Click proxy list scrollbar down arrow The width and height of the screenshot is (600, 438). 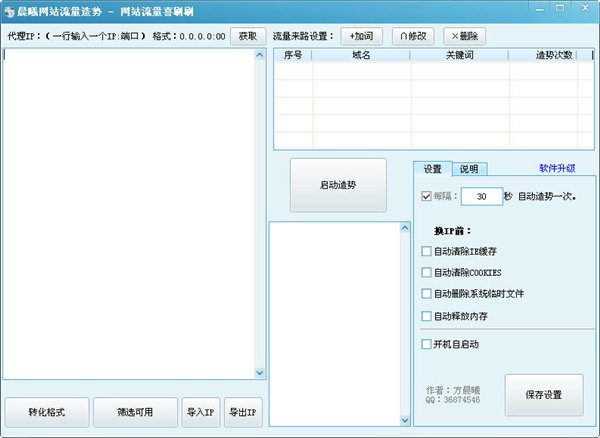tap(260, 372)
